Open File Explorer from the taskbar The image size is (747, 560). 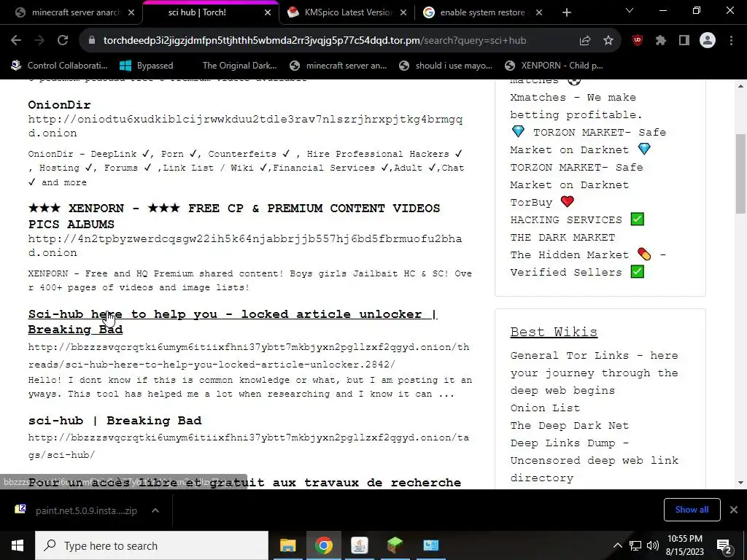tap(287, 545)
